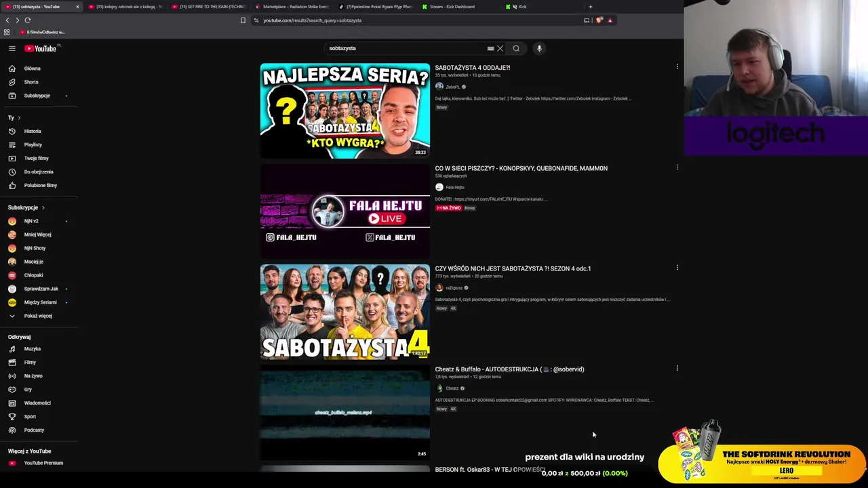Image resolution: width=868 pixels, height=488 pixels.
Task: Switch to SET FIRE TO THE RAIN tab
Action: click(x=208, y=7)
